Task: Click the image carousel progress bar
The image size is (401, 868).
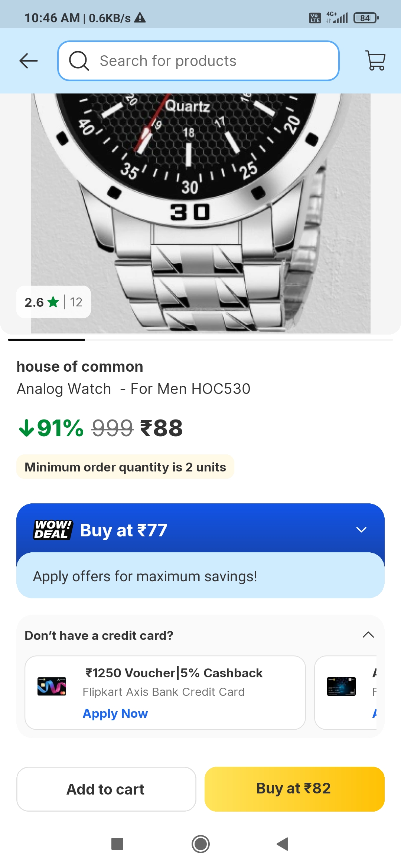Action: click(200, 340)
